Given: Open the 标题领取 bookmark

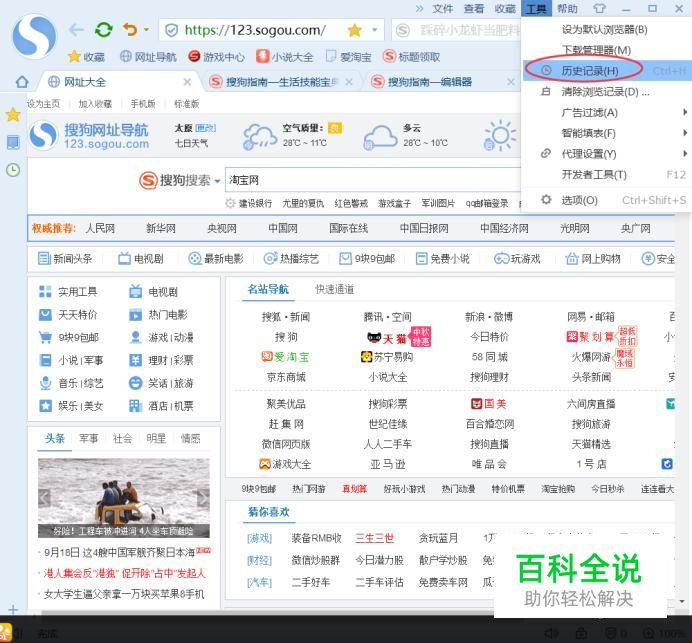Looking at the screenshot, I should click(x=412, y=56).
